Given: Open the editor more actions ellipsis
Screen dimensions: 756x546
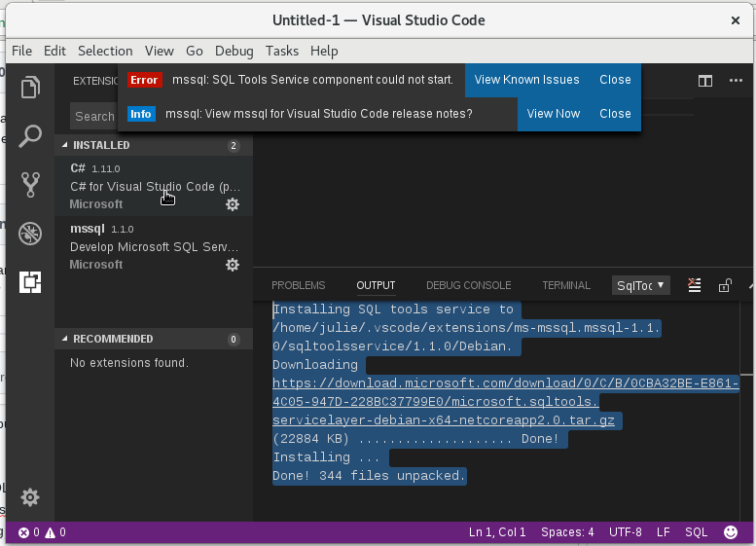Looking at the screenshot, I should pos(736,81).
